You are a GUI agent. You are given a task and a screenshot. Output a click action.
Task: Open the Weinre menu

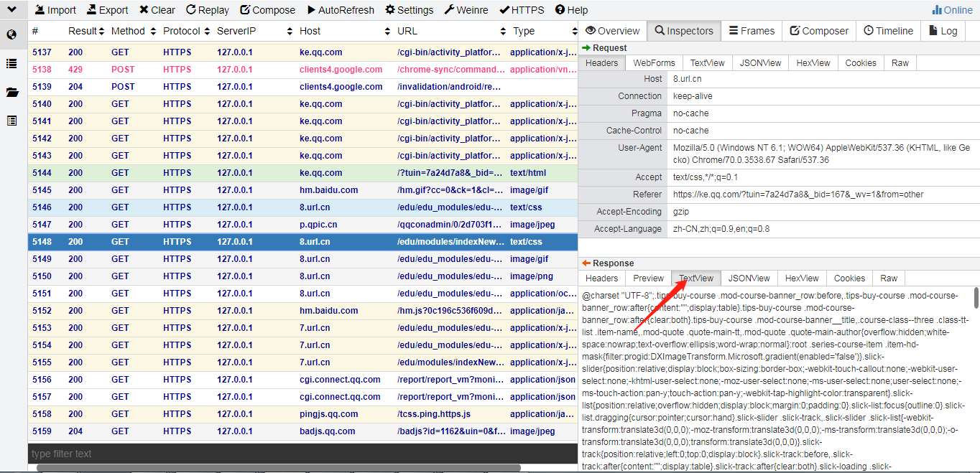pyautogui.click(x=466, y=10)
